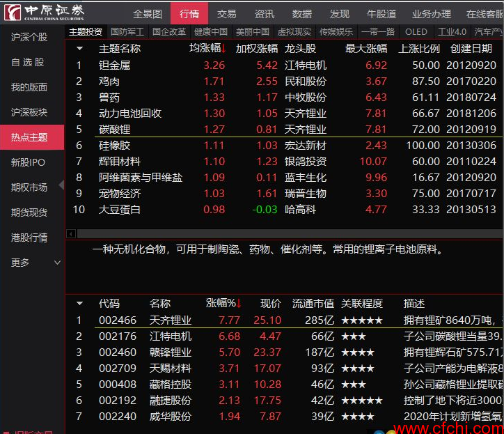Go to 期权市场 in sidebar
The image size is (504, 434).
(x=29, y=187)
